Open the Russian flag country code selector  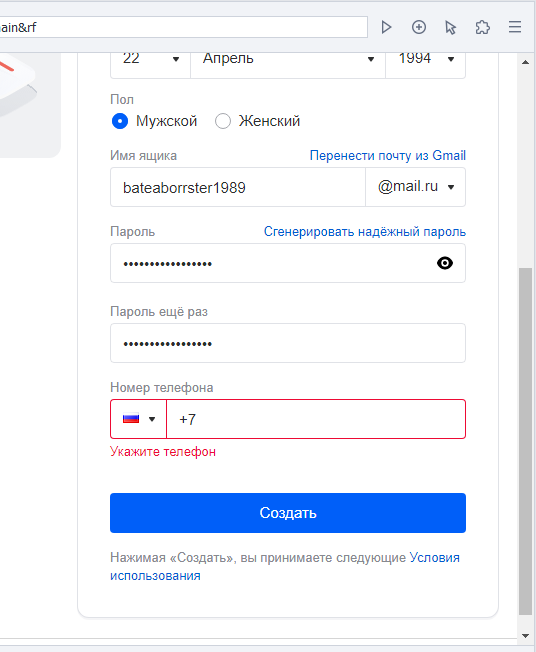pyautogui.click(x=138, y=419)
